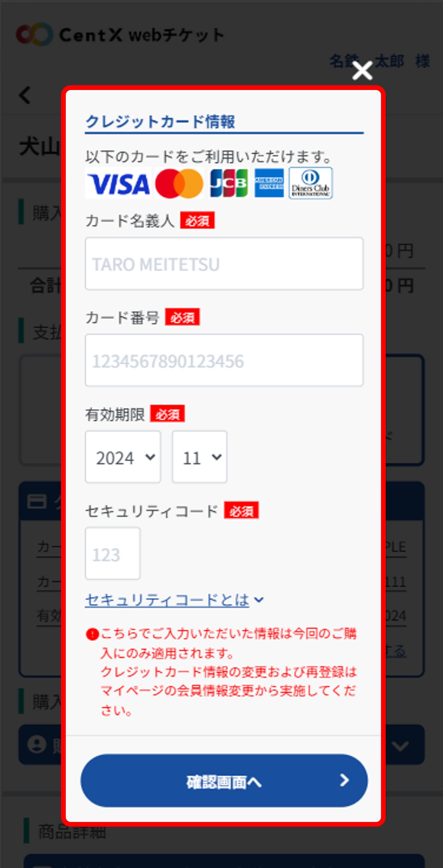Click the クレジットカード情報 heading

pyautogui.click(x=160, y=122)
